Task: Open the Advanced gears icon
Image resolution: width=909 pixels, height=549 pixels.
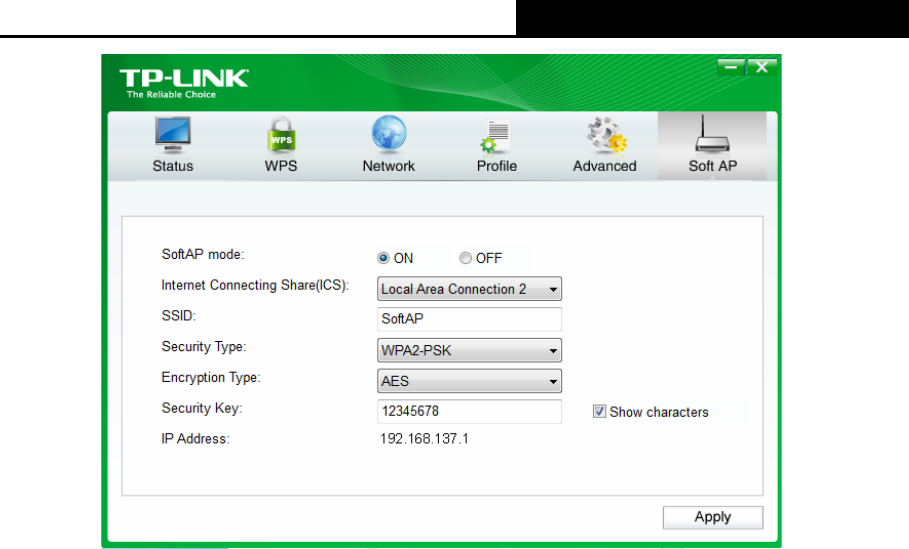Action: (606, 136)
